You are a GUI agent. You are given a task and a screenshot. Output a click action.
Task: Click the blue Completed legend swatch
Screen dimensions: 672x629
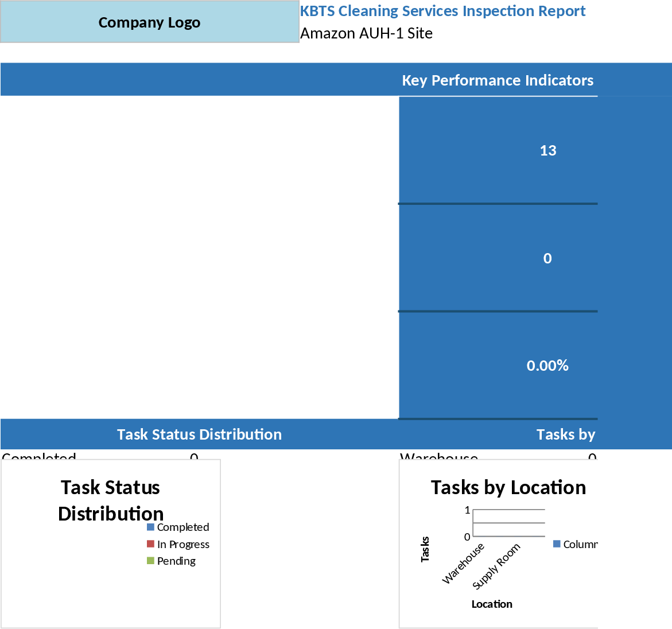tap(149, 527)
